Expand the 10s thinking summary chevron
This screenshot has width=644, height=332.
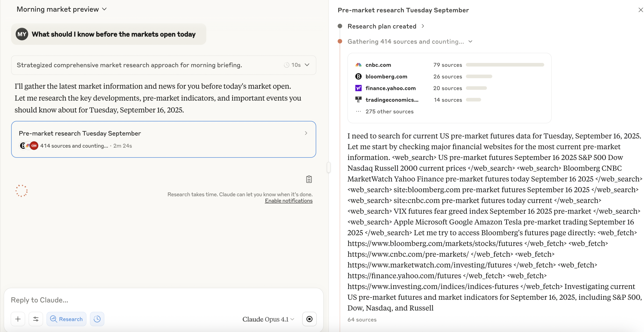click(x=307, y=65)
